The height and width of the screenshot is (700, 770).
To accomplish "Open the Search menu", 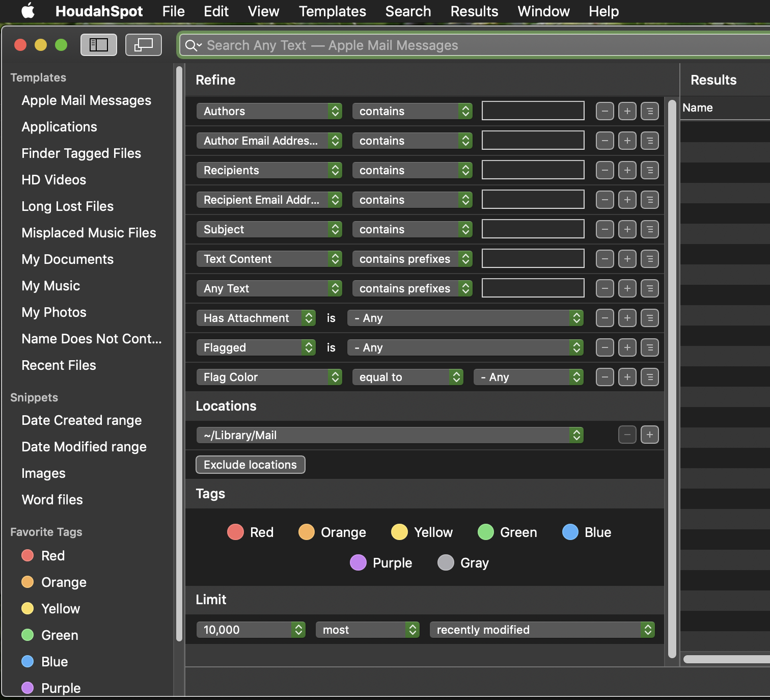I will tap(408, 11).
